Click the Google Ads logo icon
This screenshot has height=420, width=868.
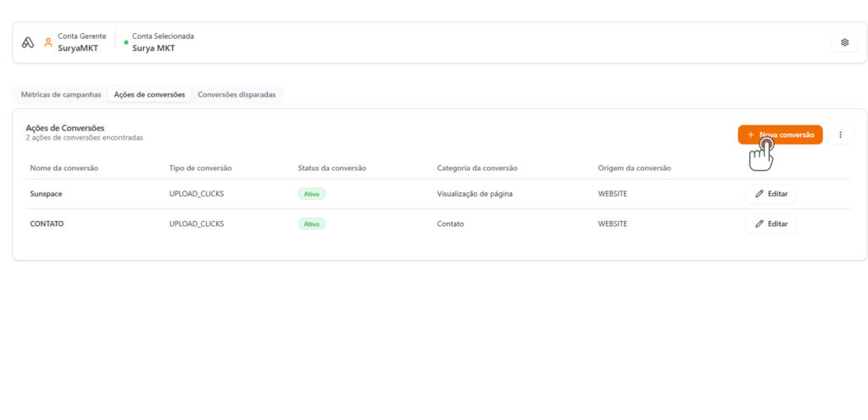coord(28,42)
